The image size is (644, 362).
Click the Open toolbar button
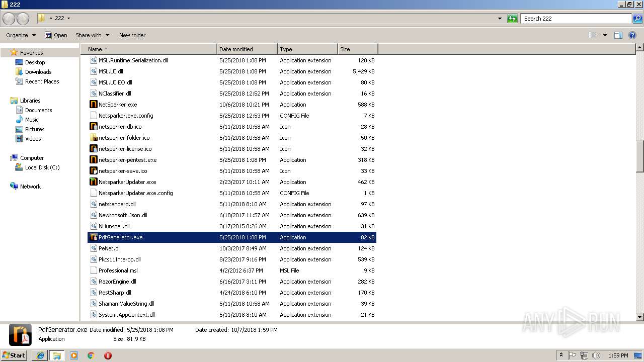56,35
